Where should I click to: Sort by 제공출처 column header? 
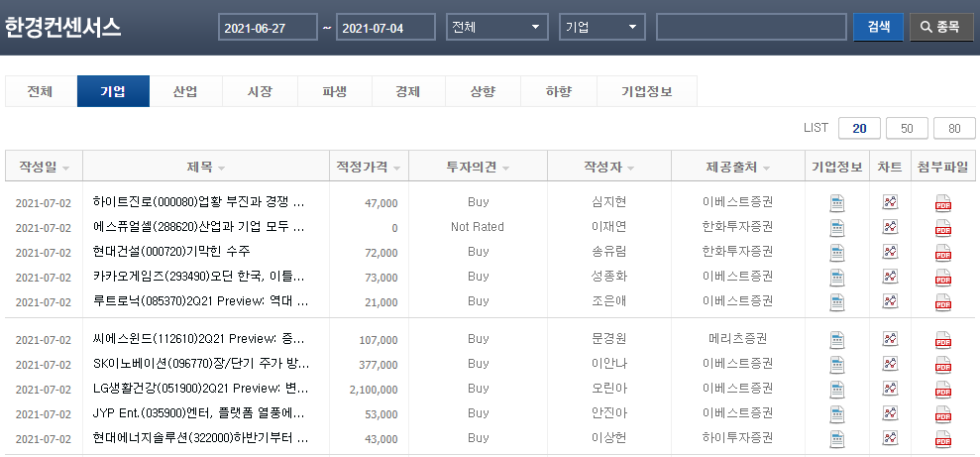click(x=738, y=167)
